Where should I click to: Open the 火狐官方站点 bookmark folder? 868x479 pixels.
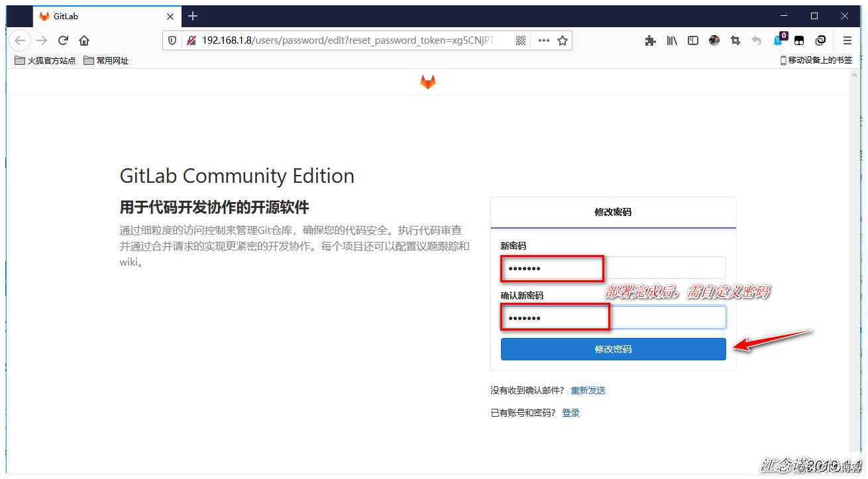(46, 60)
